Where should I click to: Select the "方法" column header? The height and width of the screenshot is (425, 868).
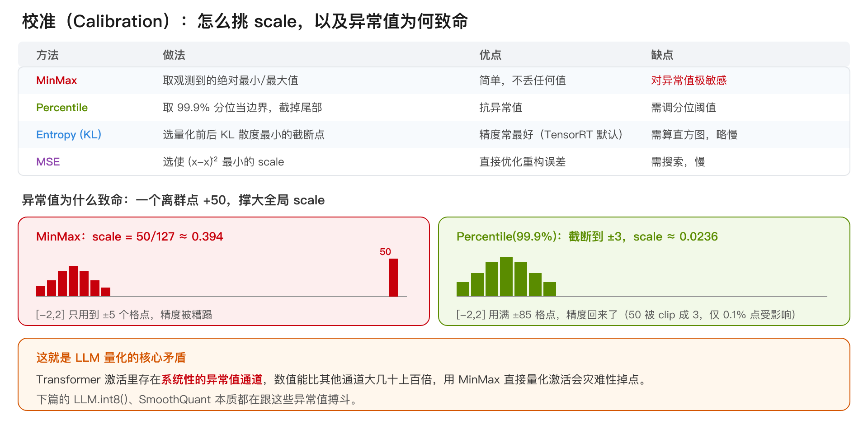[47, 55]
